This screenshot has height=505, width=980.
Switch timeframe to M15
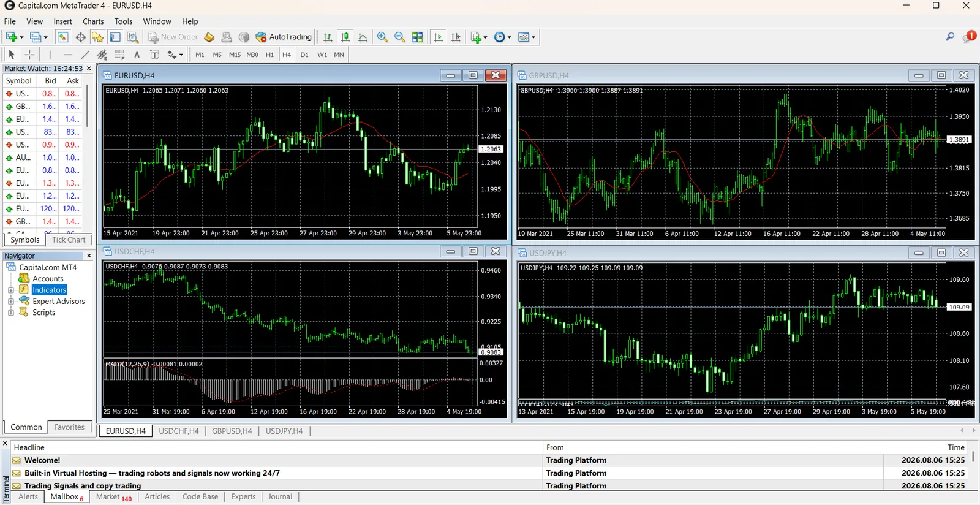tap(235, 55)
